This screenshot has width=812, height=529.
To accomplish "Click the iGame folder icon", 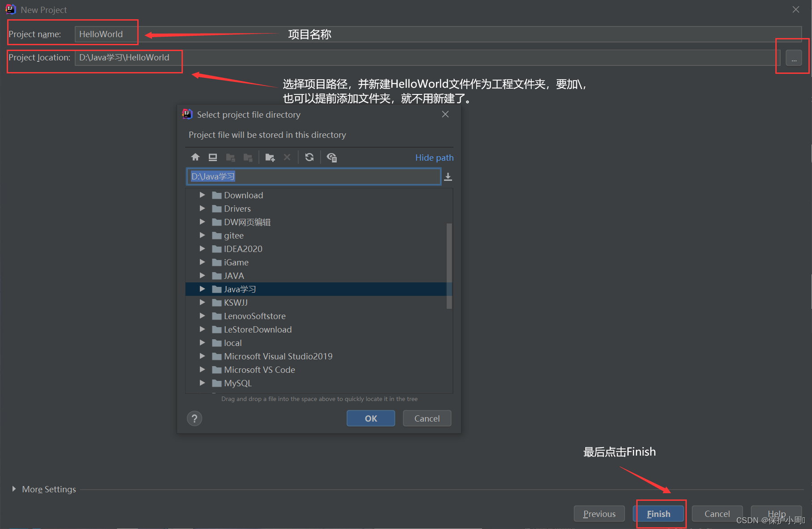I will coord(217,262).
